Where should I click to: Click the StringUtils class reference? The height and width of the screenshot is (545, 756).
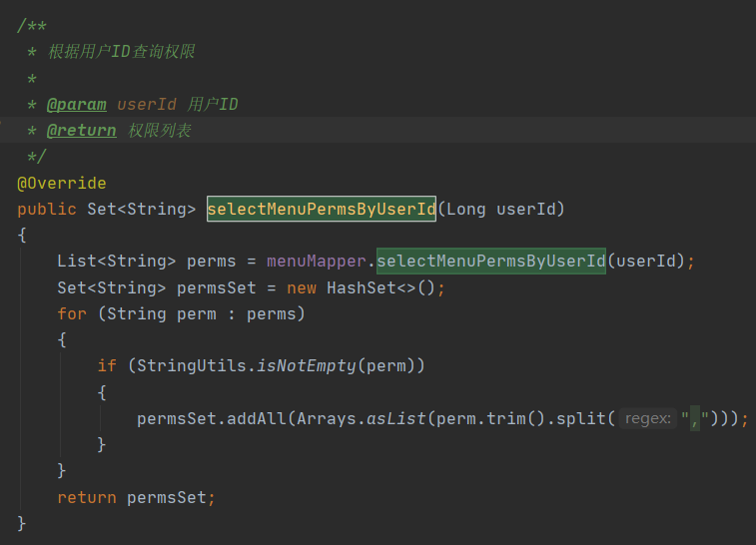click(192, 366)
